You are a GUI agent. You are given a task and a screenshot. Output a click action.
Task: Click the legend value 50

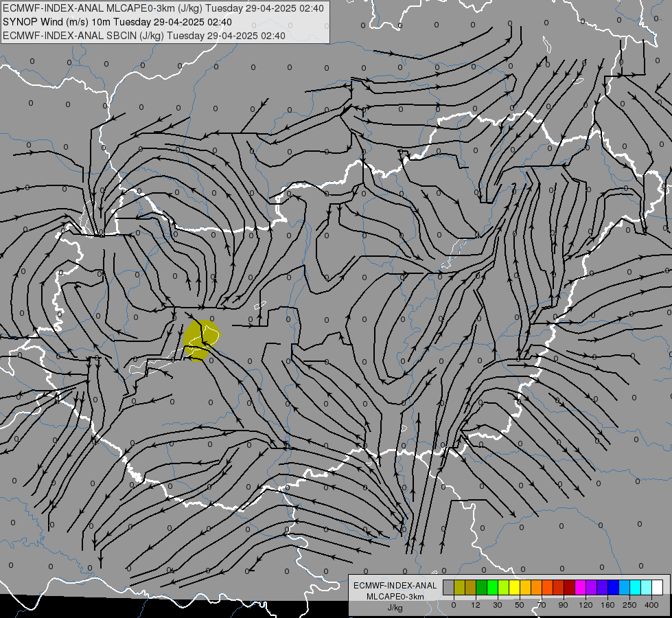tap(520, 605)
